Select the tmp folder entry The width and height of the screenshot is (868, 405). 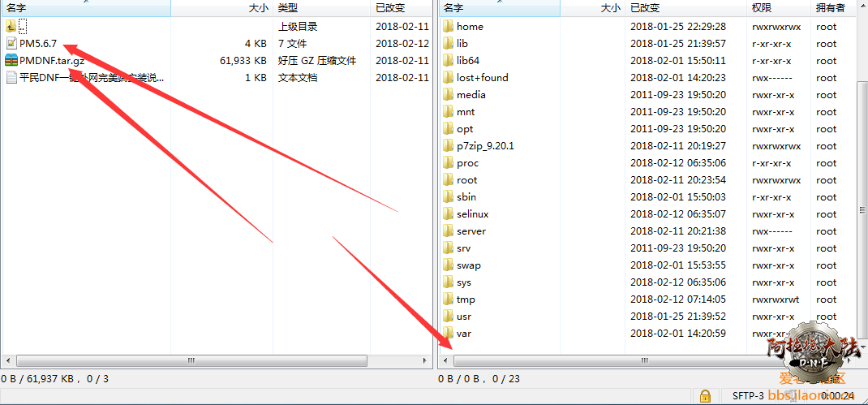(x=466, y=299)
